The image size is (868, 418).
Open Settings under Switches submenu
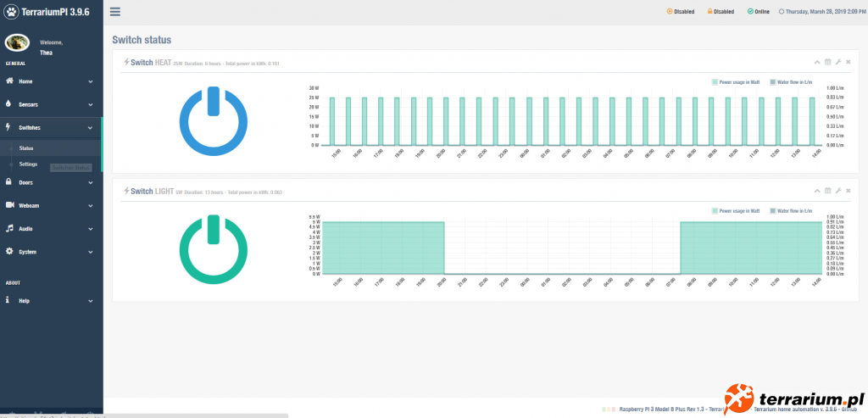coord(28,164)
